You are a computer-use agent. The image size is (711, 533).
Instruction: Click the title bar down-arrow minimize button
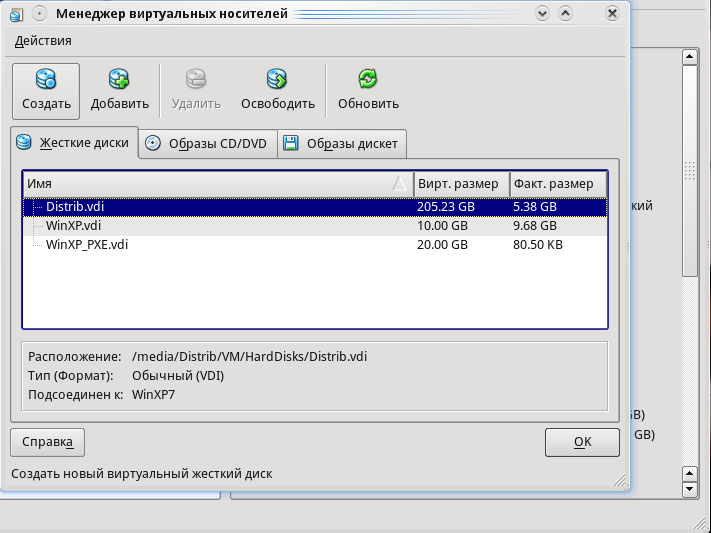click(542, 13)
